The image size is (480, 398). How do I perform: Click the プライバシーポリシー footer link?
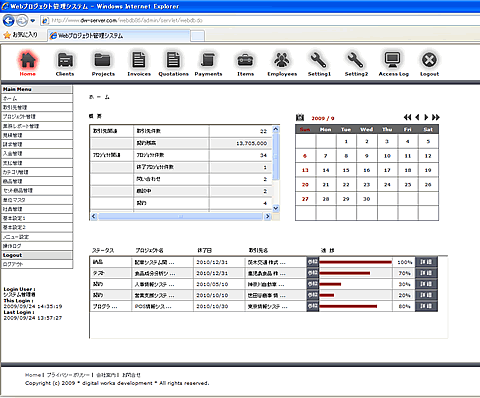click(x=69, y=375)
